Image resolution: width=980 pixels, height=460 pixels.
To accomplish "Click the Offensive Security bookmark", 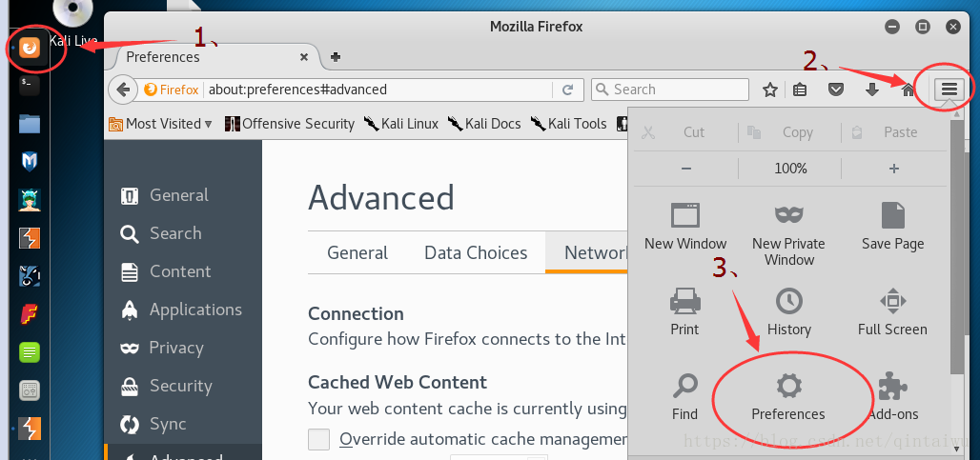I will pyautogui.click(x=290, y=124).
